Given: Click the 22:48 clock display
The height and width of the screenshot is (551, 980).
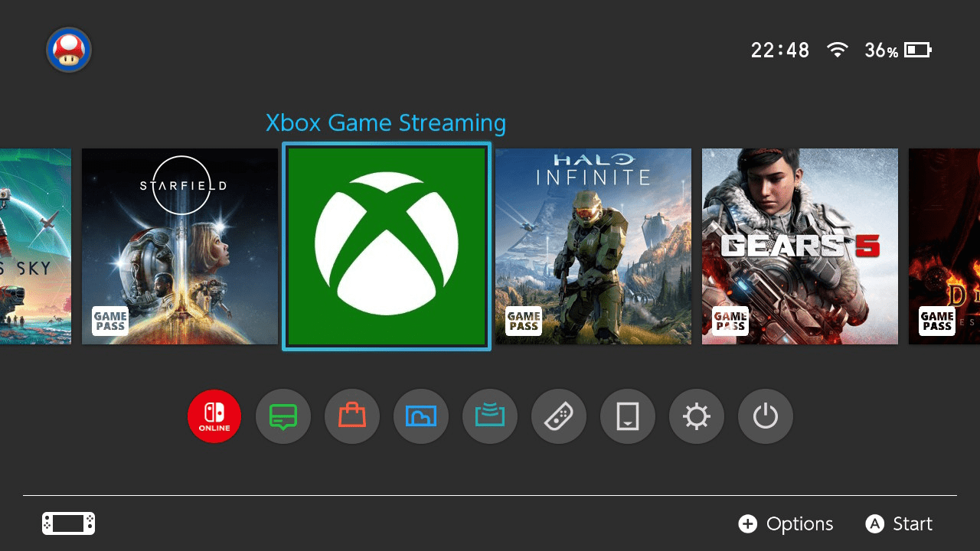Looking at the screenshot, I should pos(780,51).
